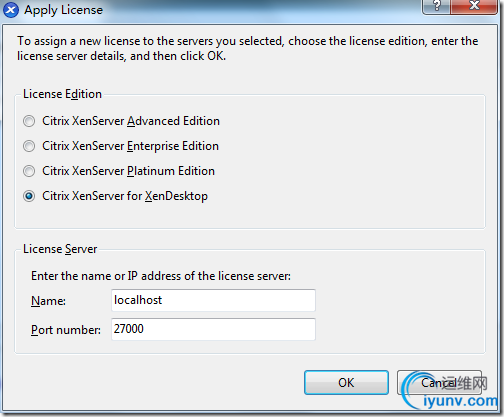Click the Cancel button

pos(439,383)
